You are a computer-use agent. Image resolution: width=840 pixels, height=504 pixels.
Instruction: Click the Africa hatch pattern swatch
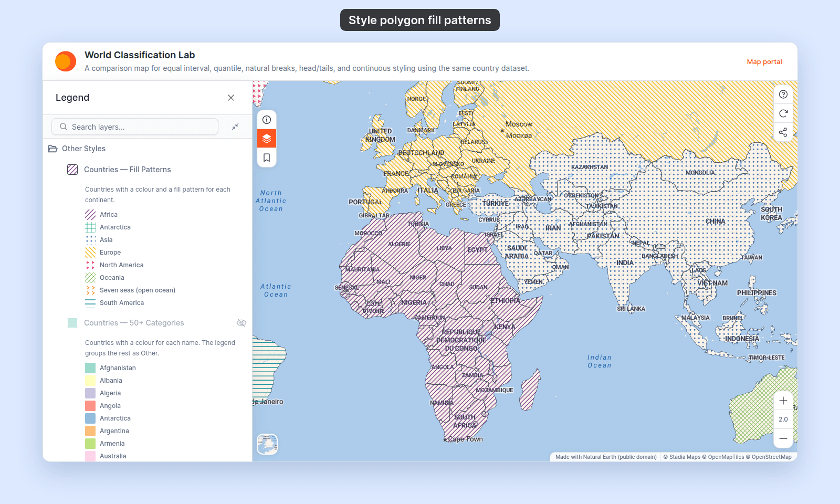click(90, 215)
